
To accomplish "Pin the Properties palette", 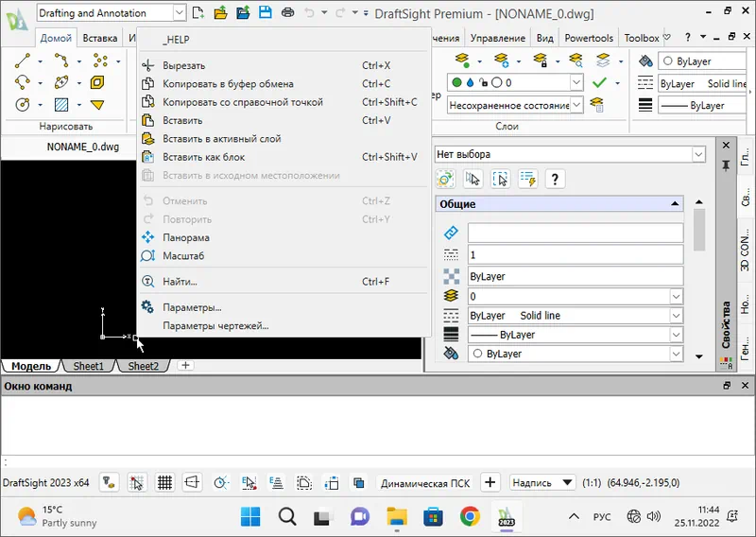I will [x=726, y=166].
